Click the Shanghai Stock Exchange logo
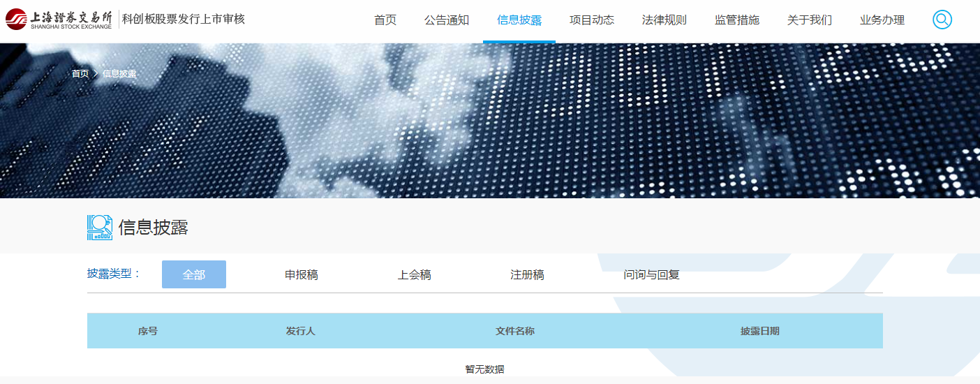Viewport: 980px width, 384px height. 59,20
